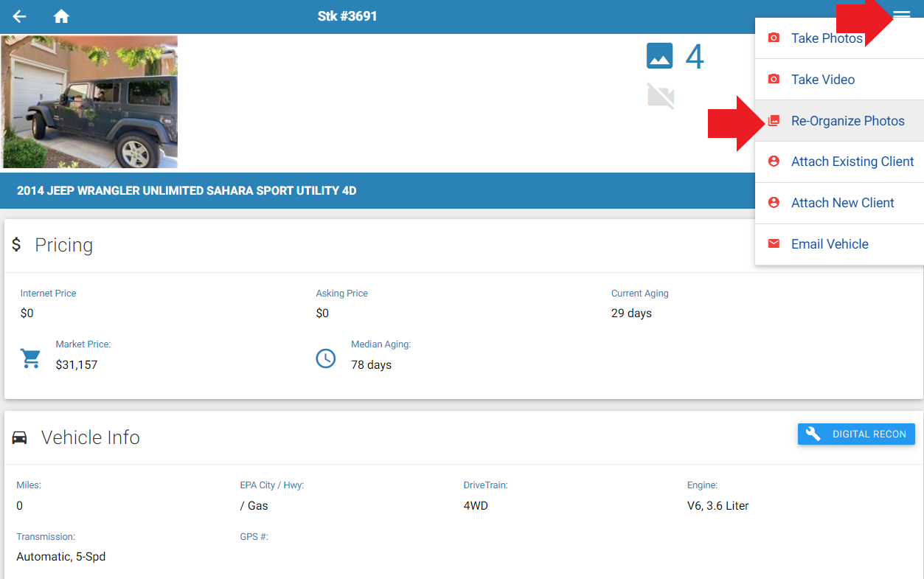Click the V6, 3.6 Liter engine value
Image resolution: width=924 pixels, height=579 pixels.
coord(718,506)
